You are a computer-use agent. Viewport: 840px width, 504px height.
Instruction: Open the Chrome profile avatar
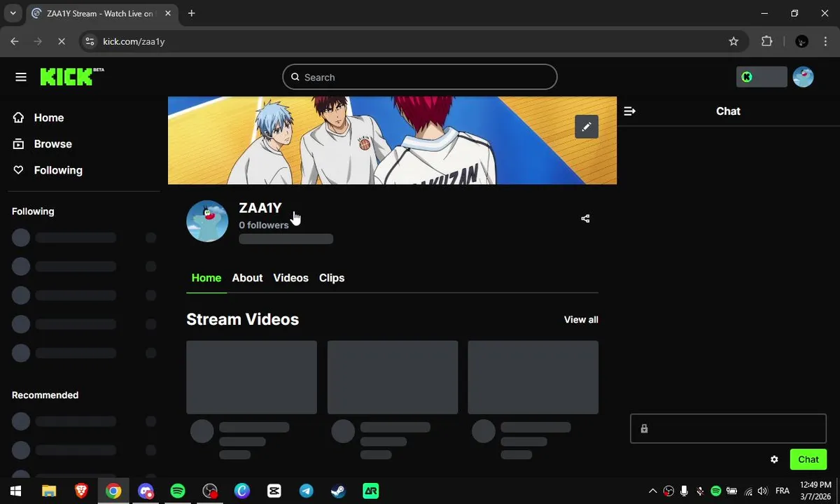802,41
